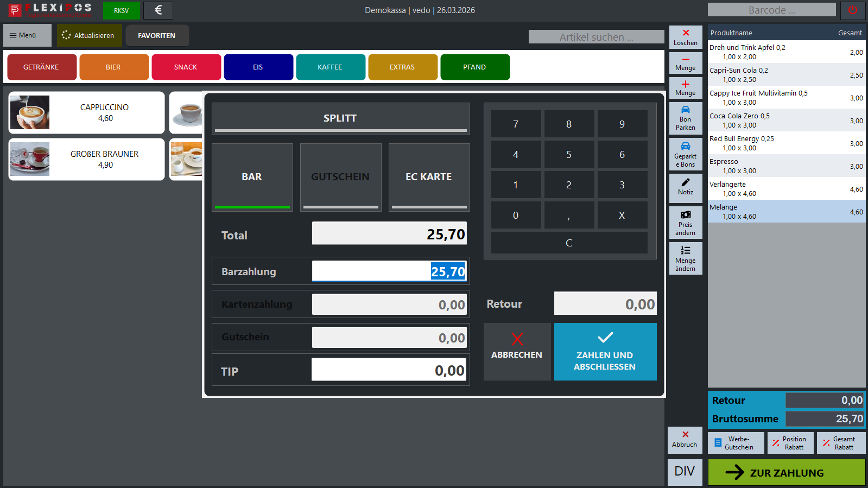Open the Menü hamburger menu
868x488 pixels.
27,35
